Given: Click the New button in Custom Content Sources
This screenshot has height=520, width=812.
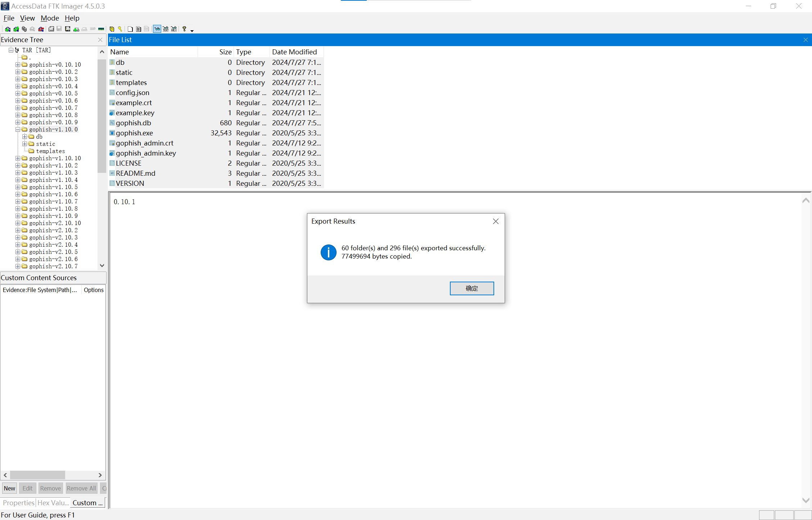Looking at the screenshot, I should pos(9,488).
